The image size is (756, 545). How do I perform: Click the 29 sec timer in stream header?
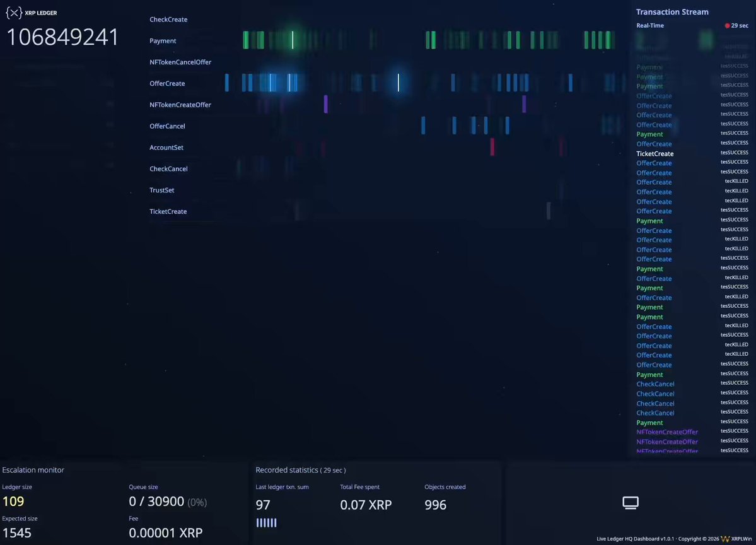pos(740,26)
